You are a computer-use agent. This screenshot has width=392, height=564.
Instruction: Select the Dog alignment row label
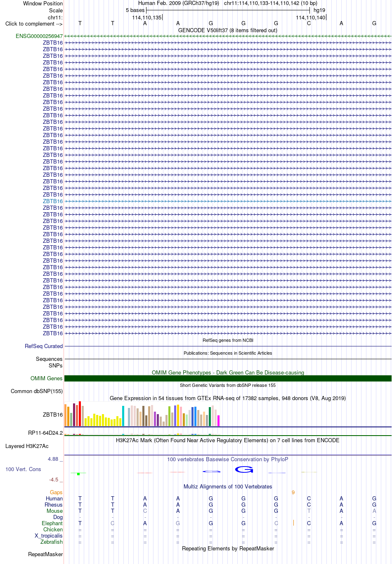(58, 517)
